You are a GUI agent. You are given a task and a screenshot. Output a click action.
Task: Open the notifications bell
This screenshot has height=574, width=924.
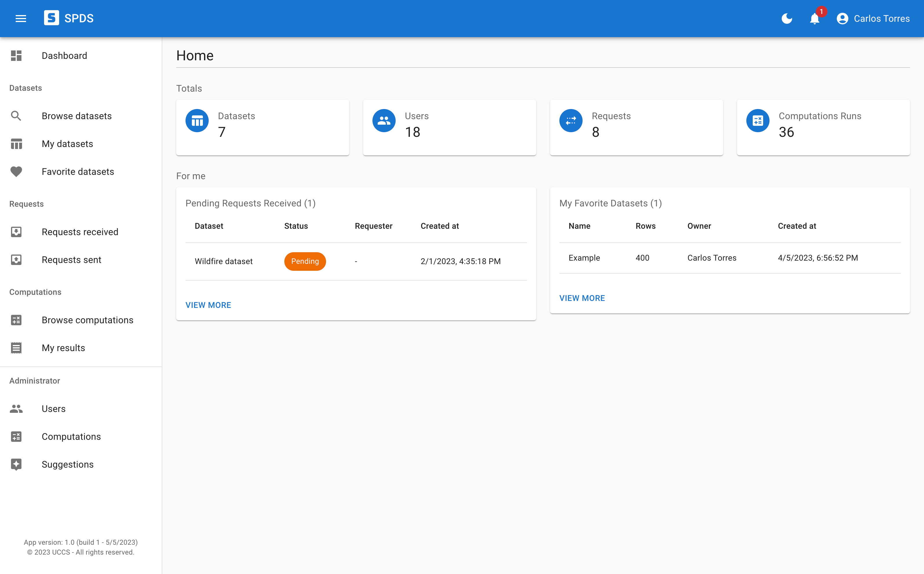point(814,19)
